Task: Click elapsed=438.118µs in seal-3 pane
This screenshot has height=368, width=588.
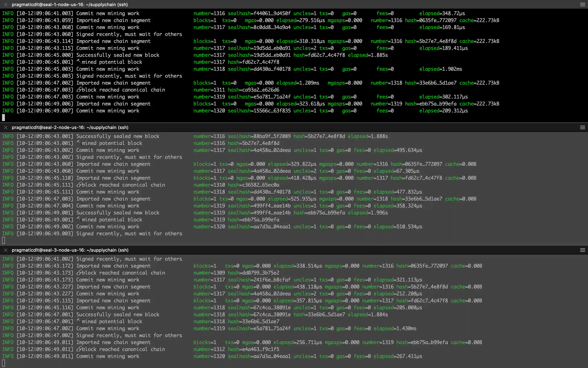Action: 298,287
